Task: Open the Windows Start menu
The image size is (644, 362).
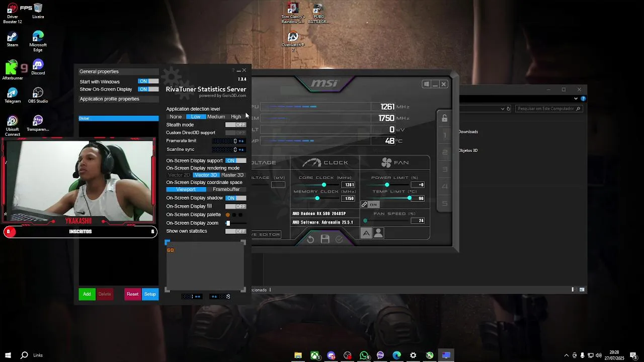Action: tap(8, 355)
